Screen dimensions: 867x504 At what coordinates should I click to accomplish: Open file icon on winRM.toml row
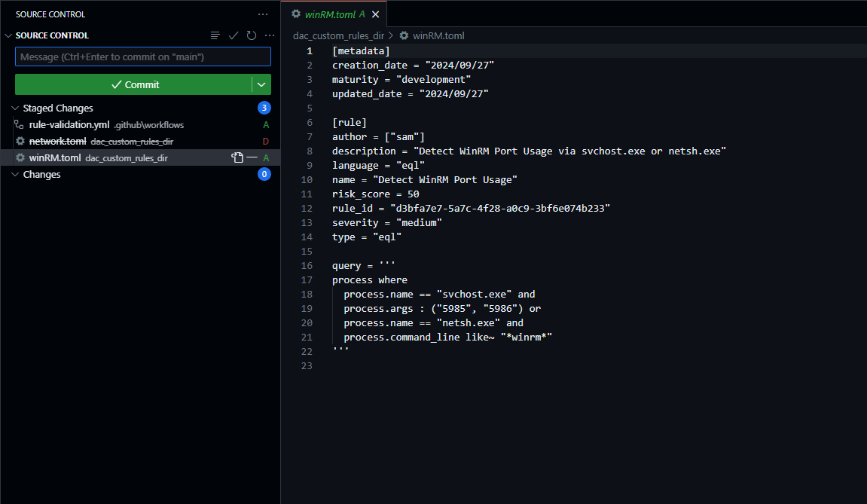point(237,157)
